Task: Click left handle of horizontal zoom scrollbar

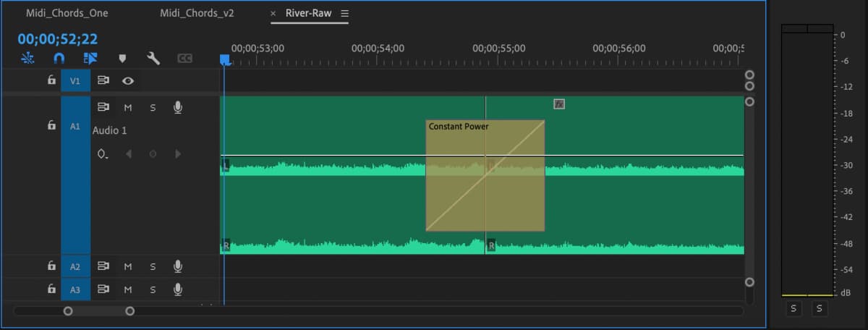Action: (x=68, y=311)
